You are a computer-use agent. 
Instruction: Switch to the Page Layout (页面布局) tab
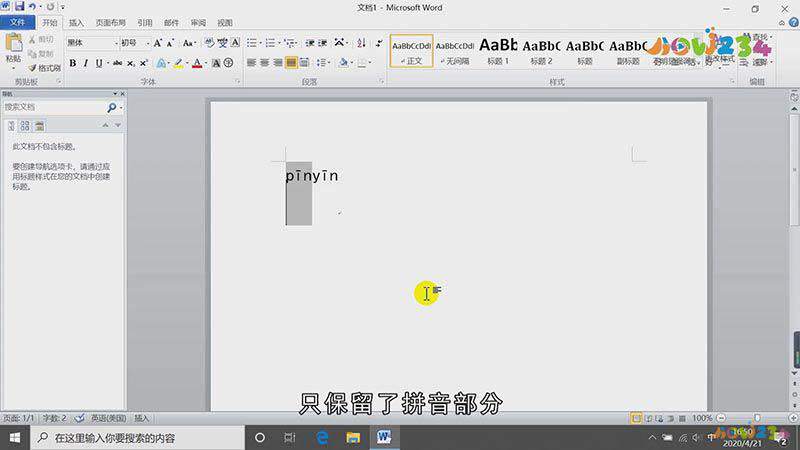(111, 22)
